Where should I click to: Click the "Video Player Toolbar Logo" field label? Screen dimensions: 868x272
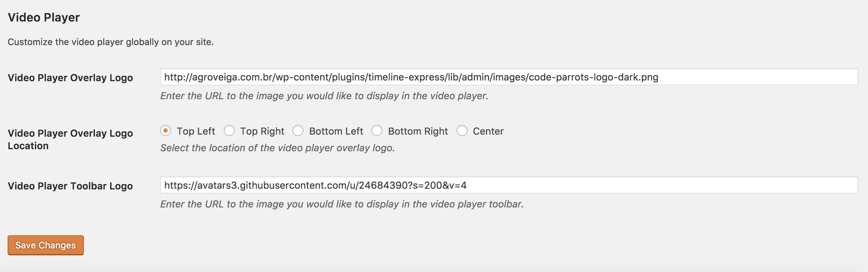coord(70,186)
